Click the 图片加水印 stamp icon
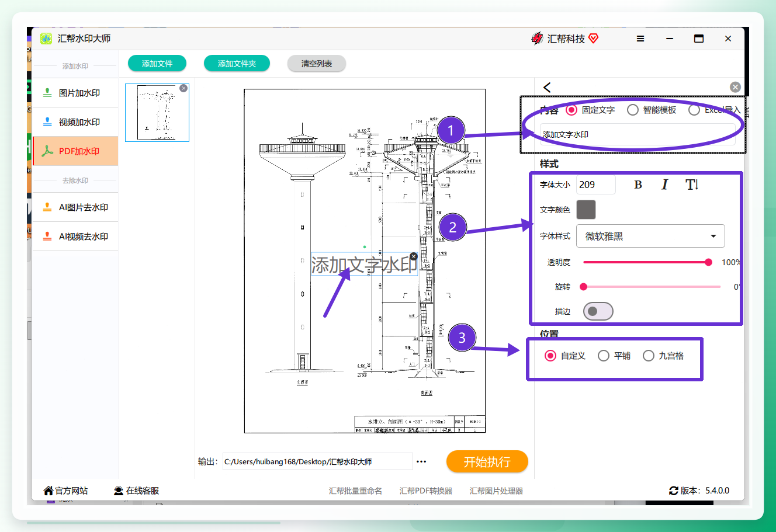Image resolution: width=776 pixels, height=532 pixels. (x=47, y=93)
